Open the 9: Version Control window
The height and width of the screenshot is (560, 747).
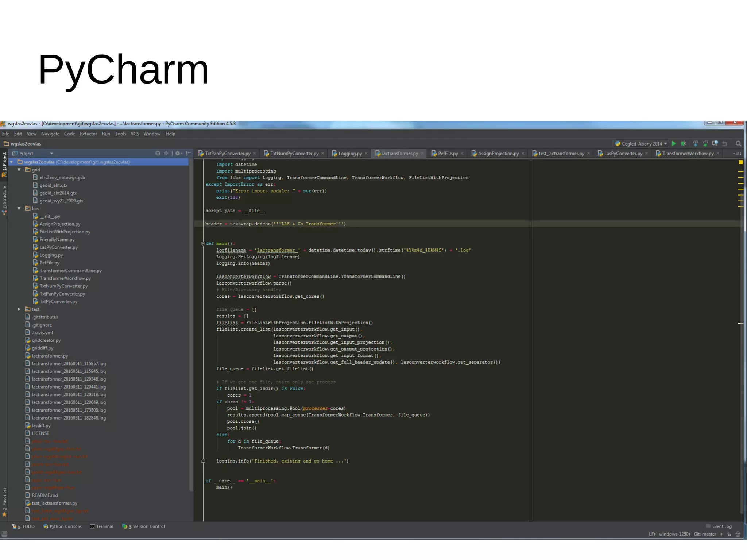point(143,526)
